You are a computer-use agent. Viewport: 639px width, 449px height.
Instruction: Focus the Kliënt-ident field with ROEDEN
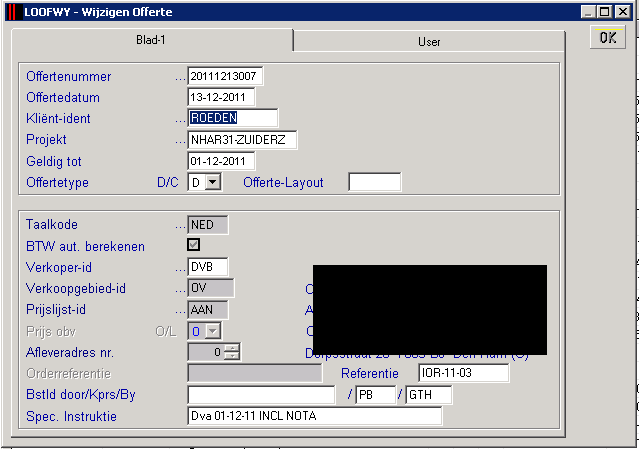[232, 118]
